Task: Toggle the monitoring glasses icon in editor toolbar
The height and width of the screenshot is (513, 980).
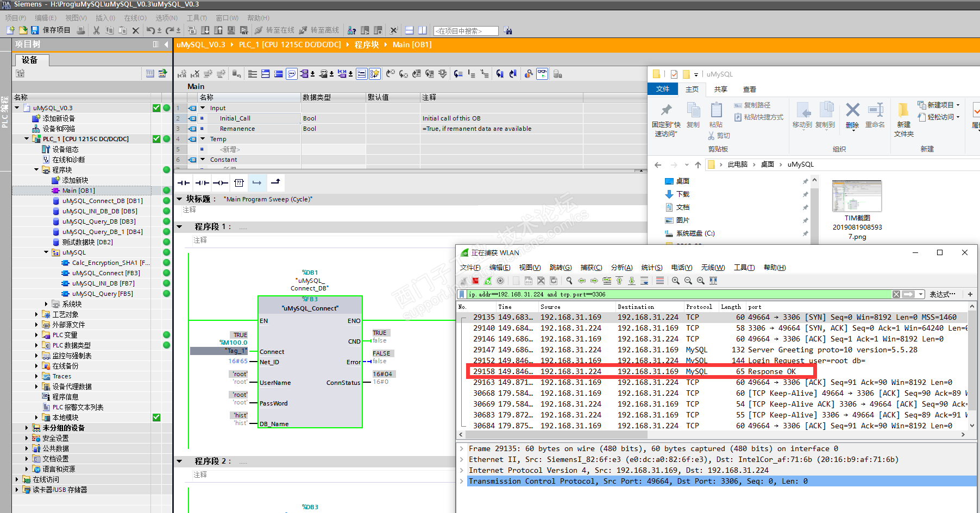Action: coord(542,74)
